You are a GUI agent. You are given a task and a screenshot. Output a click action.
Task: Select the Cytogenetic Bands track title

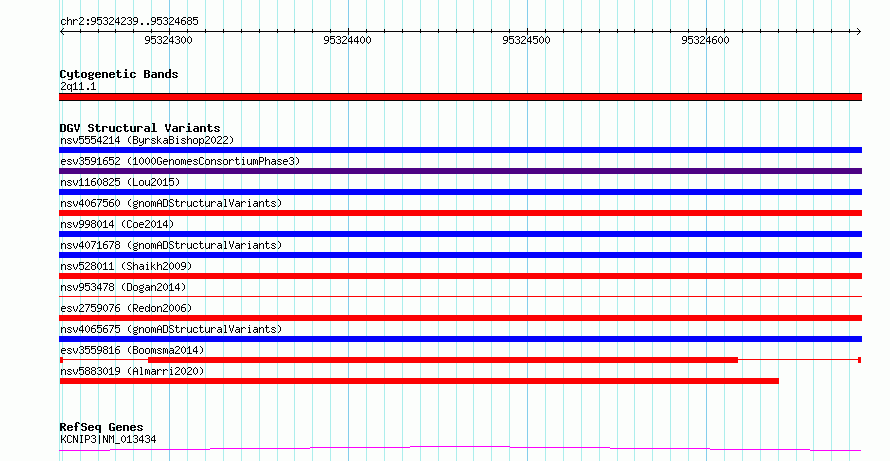pos(119,74)
